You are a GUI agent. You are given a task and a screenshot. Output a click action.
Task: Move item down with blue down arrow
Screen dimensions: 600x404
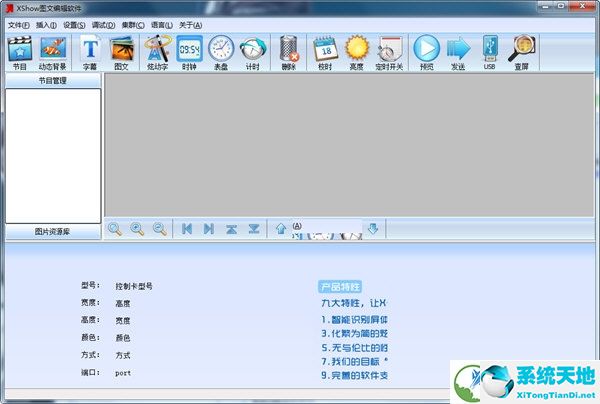373,229
